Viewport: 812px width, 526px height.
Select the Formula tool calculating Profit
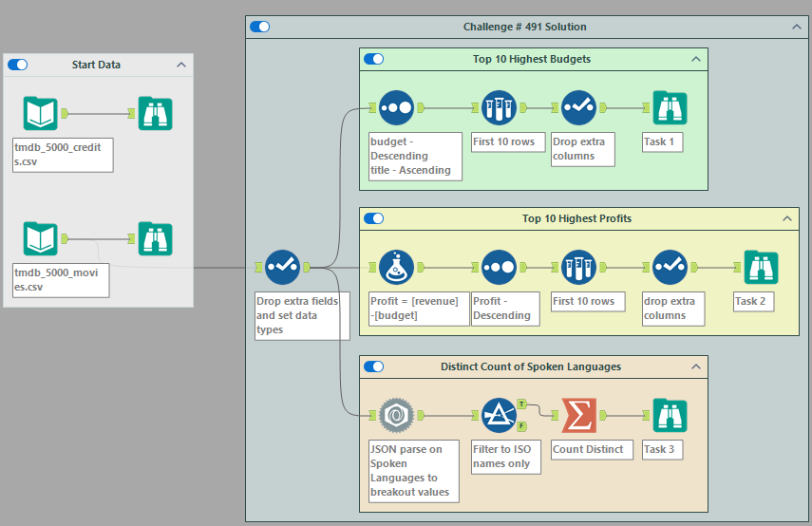(x=395, y=268)
